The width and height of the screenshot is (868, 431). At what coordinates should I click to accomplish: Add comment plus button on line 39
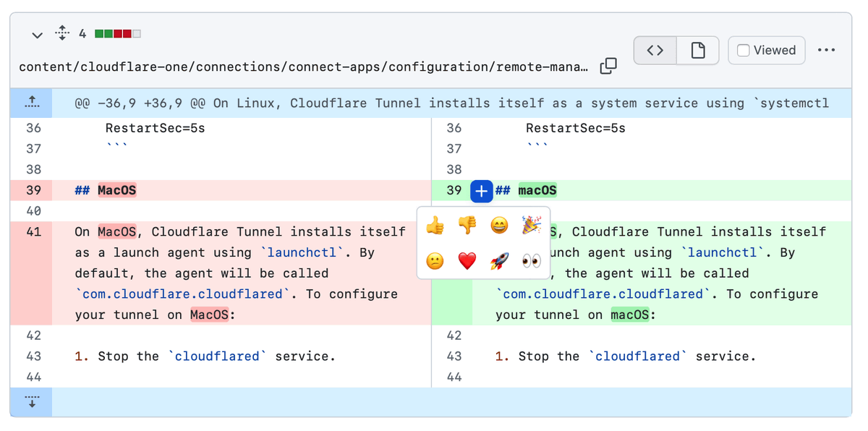point(482,191)
